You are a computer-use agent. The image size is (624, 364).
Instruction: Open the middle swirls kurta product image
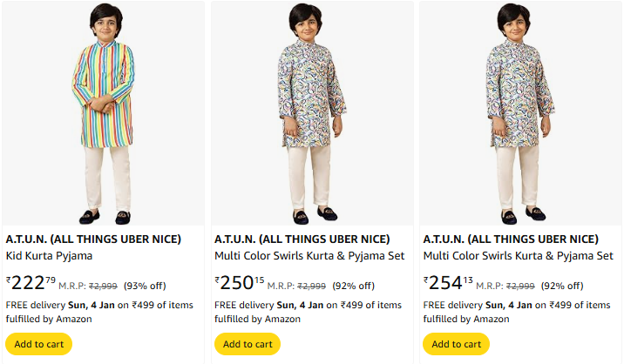coord(312,111)
